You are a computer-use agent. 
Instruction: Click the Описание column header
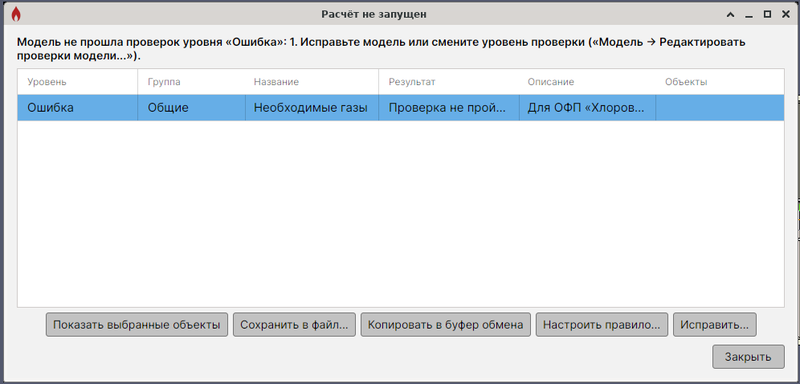coord(587,82)
